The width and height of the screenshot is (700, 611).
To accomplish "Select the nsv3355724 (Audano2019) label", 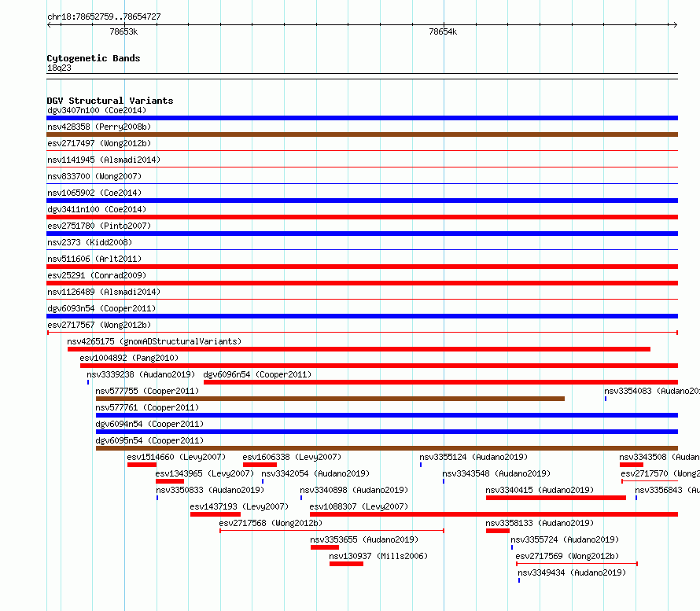I will pyautogui.click(x=565, y=539).
